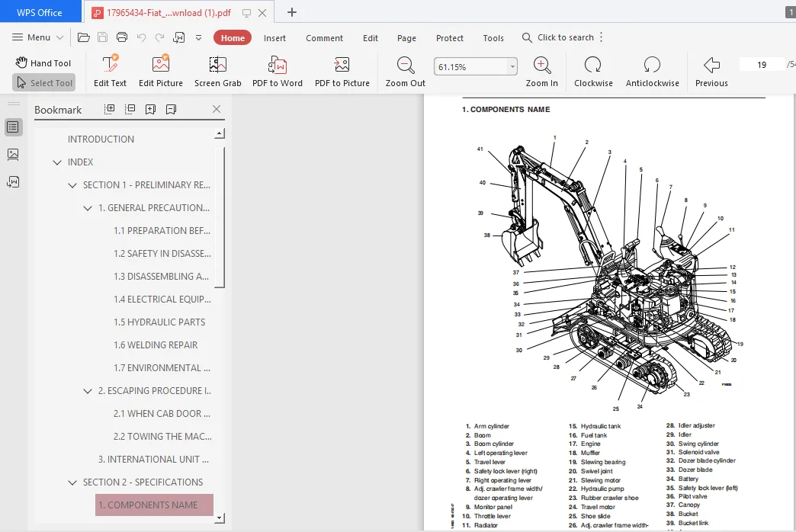Open the Menu hamburger icon
The image size is (796, 532).
[18, 37]
